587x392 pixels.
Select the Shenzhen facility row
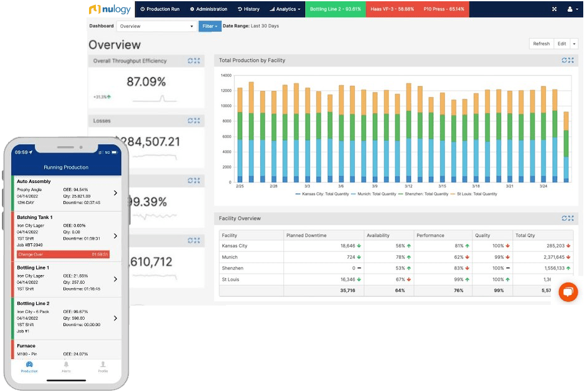(396, 268)
